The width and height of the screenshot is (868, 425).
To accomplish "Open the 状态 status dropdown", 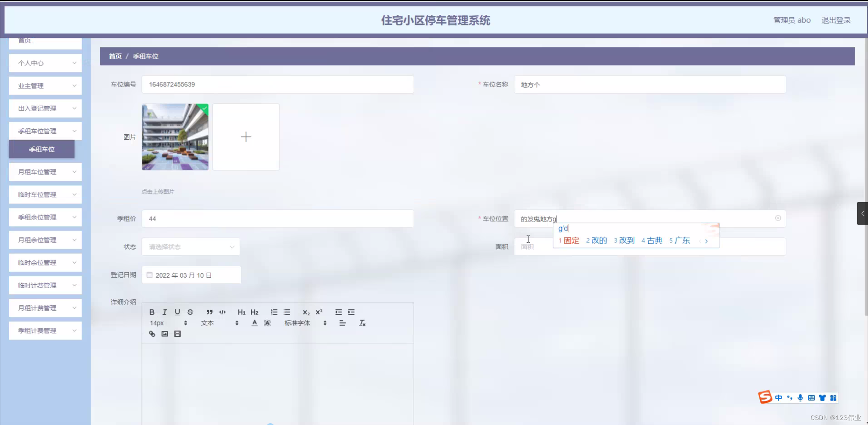I will 190,247.
